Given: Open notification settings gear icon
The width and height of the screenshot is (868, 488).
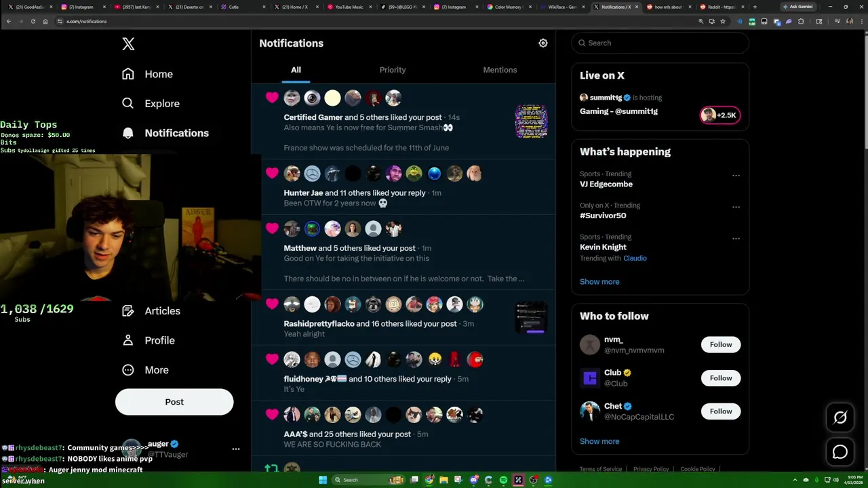Looking at the screenshot, I should click(543, 43).
